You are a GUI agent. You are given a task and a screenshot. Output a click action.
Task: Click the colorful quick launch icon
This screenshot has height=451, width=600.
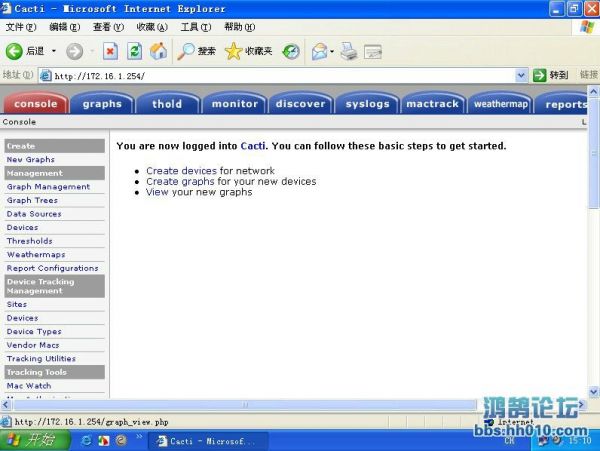click(104, 441)
